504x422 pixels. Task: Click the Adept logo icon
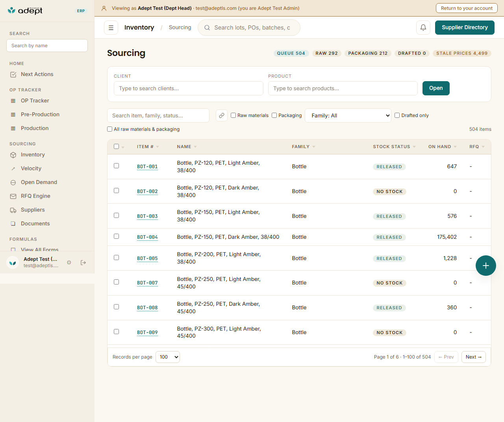tap(12, 11)
